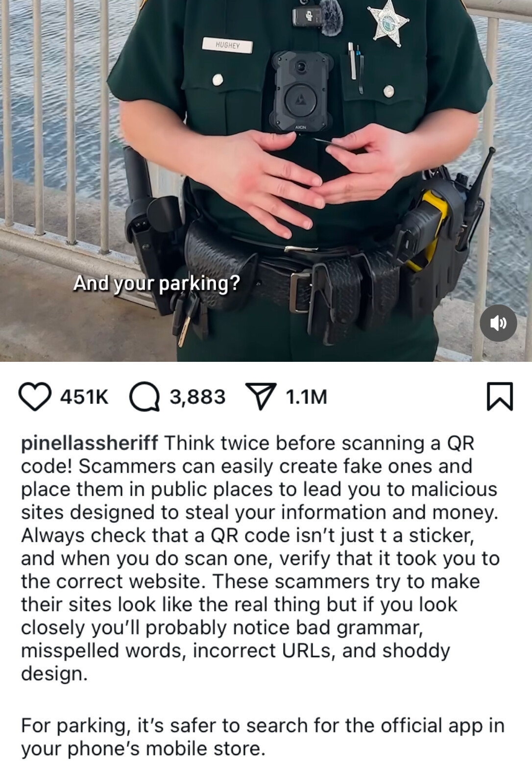Tap the HUGHEY name tag in the video

click(x=228, y=46)
